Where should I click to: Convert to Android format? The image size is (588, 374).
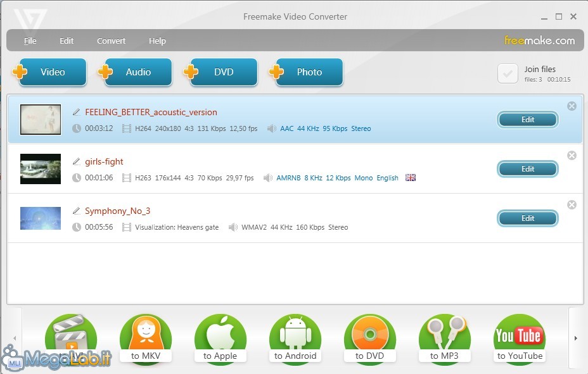point(295,339)
